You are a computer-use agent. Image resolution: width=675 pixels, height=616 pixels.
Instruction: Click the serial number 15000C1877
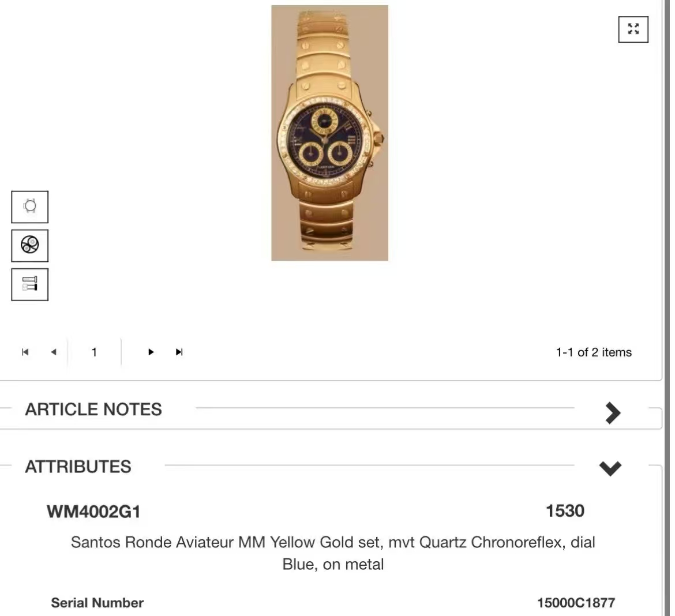pos(576,603)
